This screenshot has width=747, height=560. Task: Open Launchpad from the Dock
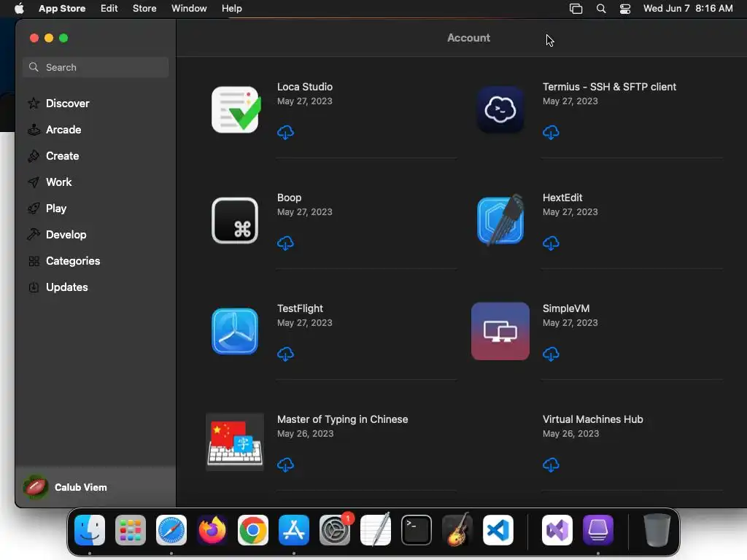coord(131,530)
